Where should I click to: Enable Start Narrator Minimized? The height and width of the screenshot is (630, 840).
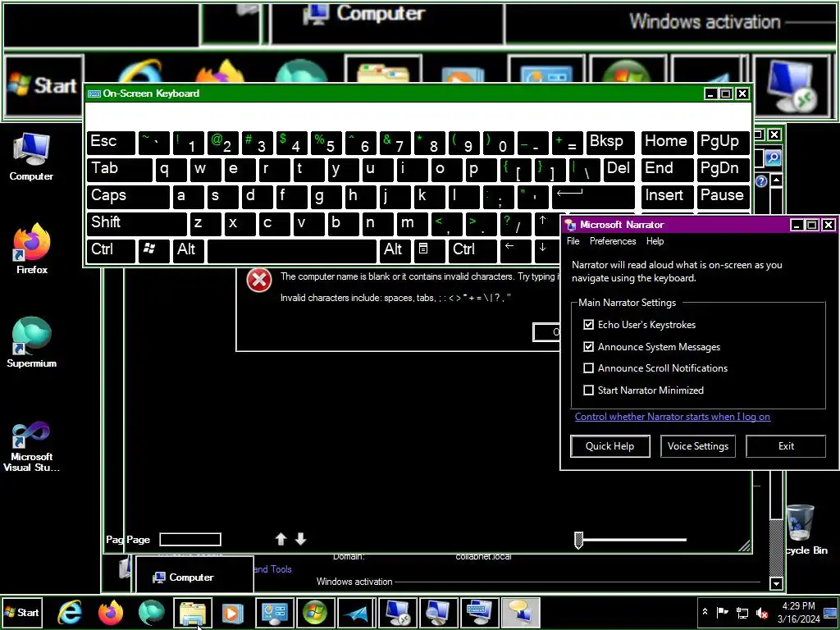click(x=589, y=390)
